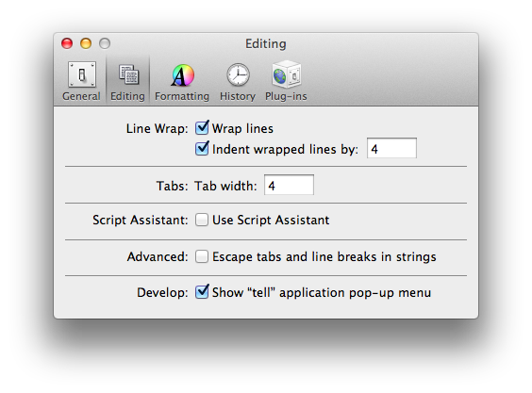Open the General light-switch icon
The image size is (532, 393).
pos(82,74)
